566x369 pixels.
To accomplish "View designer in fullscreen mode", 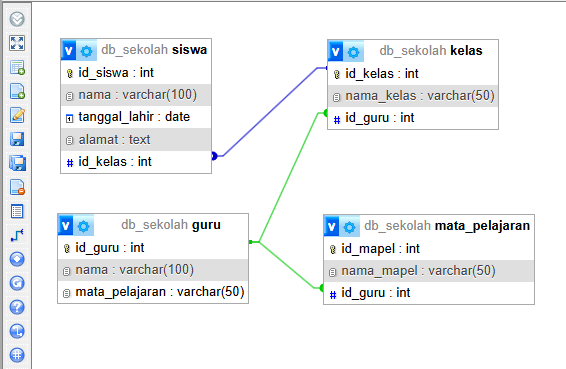I will pyautogui.click(x=17, y=43).
